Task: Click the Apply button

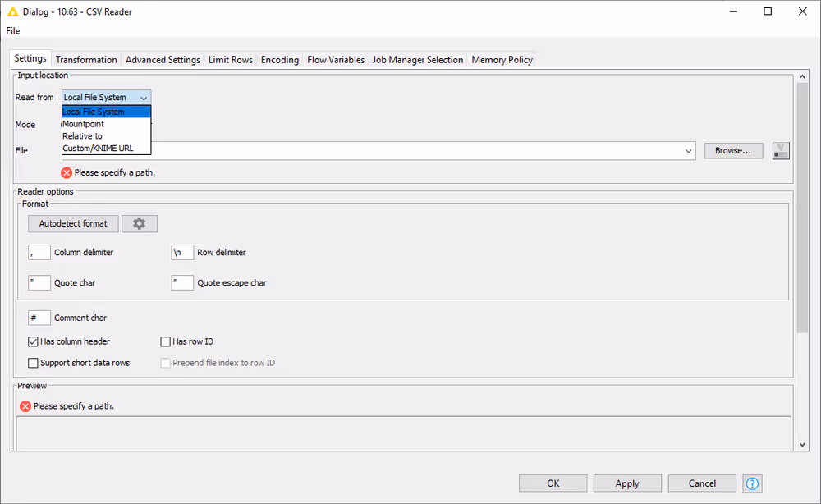Action: 626,483
